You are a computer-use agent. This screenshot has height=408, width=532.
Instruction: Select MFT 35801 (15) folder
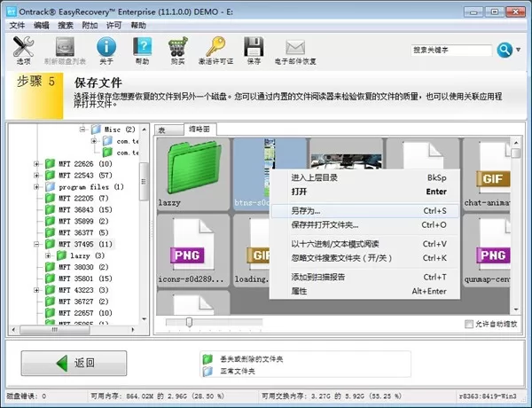coord(85,279)
